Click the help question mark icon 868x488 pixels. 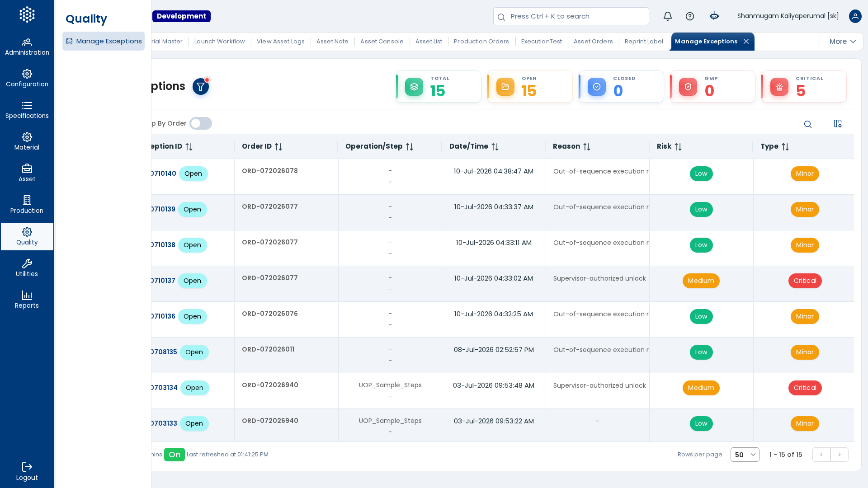690,16
